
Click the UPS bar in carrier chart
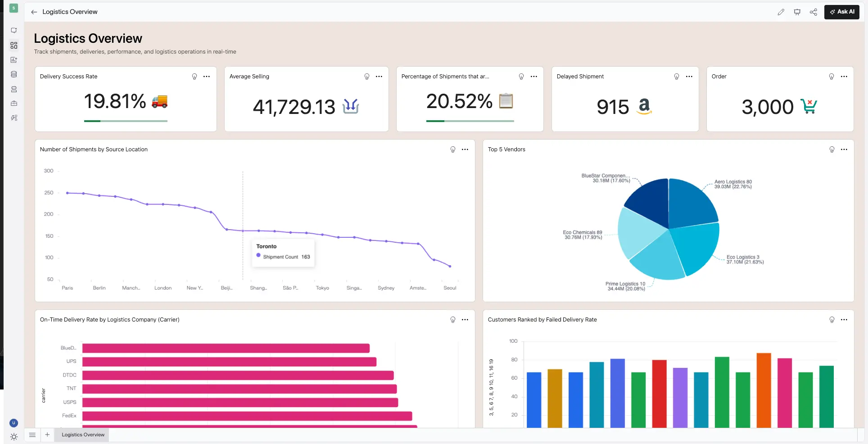pos(229,362)
